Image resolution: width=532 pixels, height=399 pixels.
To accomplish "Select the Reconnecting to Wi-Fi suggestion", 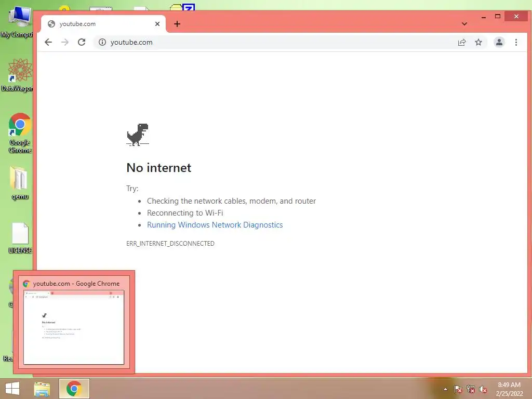I will (185, 212).
